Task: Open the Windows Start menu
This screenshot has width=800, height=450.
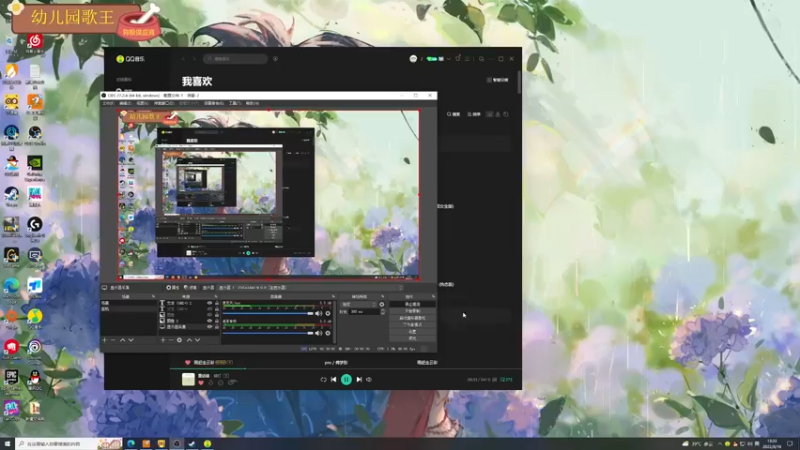Action: pyautogui.click(x=7, y=444)
